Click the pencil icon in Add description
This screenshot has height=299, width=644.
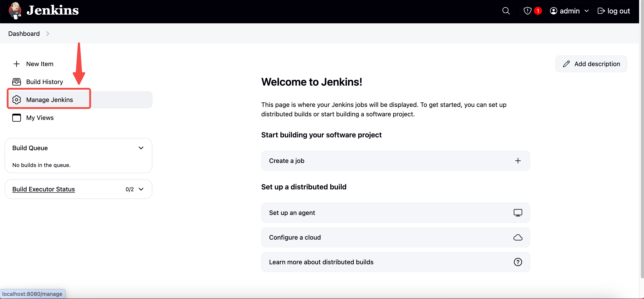point(566,64)
